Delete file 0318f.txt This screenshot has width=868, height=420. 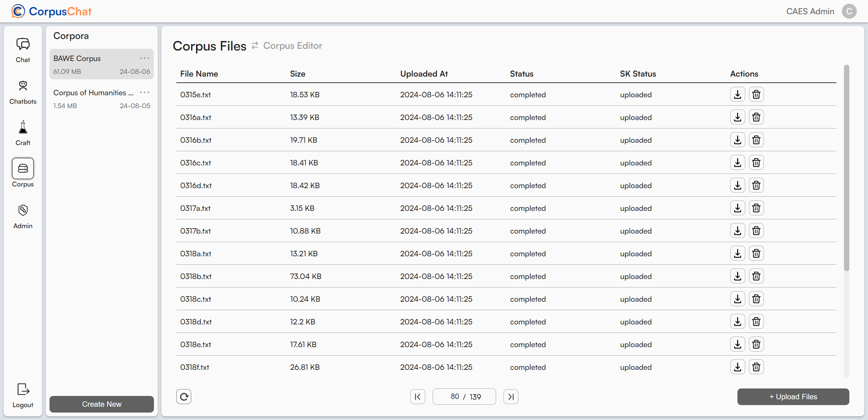756,367
